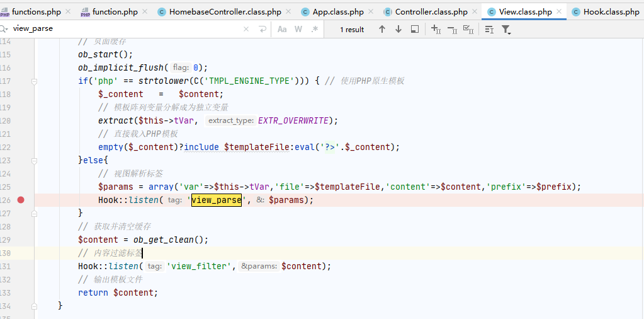Image resolution: width=644 pixels, height=319 pixels.
Task: Click EXTR_OVERWRITE constant
Action: click(x=293, y=120)
